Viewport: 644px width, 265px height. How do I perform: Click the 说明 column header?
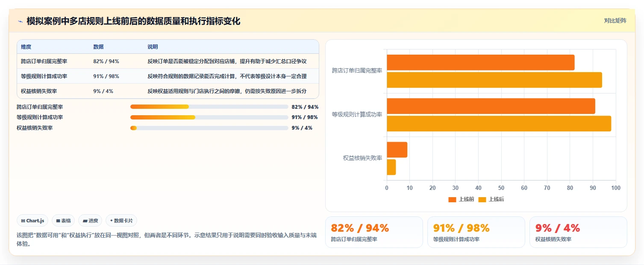coord(153,47)
